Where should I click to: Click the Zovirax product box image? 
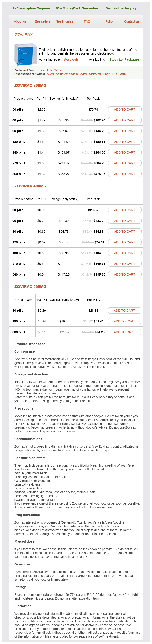coord(25,54)
